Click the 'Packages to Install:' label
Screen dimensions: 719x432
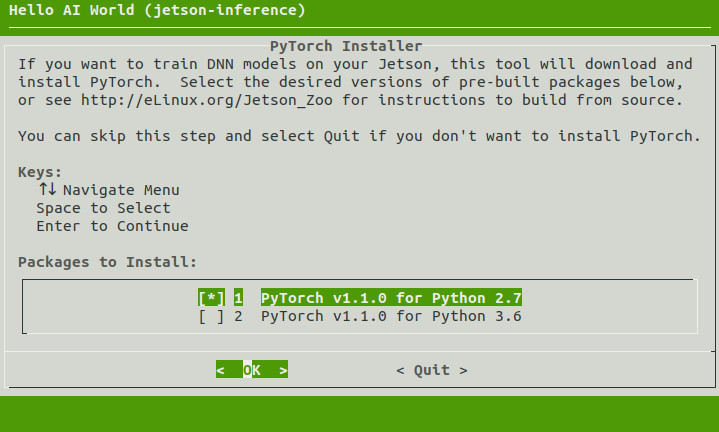(x=107, y=262)
